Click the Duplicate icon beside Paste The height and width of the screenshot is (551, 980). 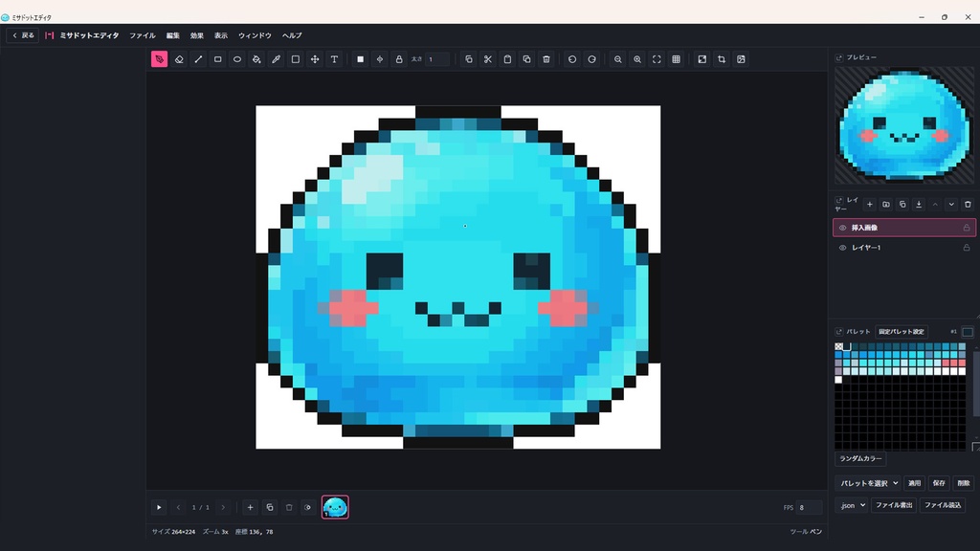click(527, 59)
